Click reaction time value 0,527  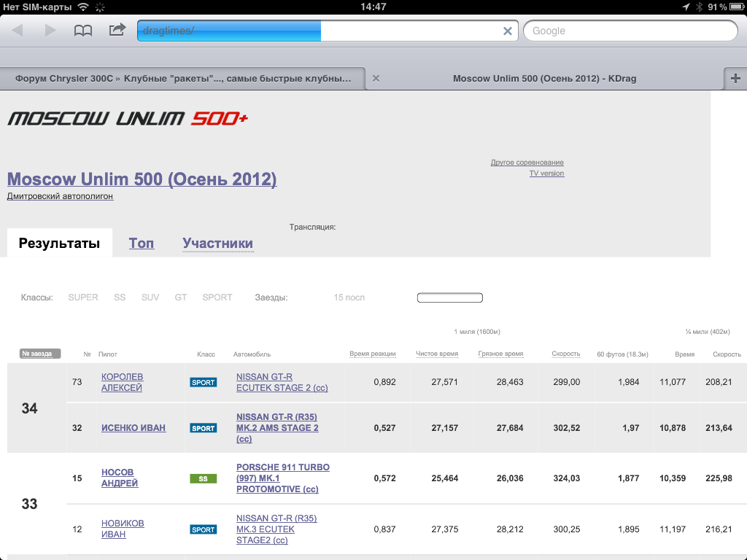384,427
